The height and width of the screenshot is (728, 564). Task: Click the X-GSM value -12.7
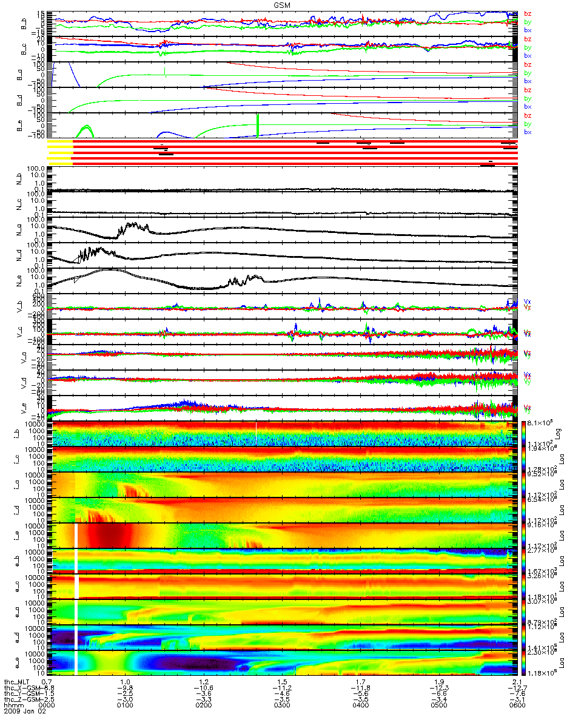point(518,687)
